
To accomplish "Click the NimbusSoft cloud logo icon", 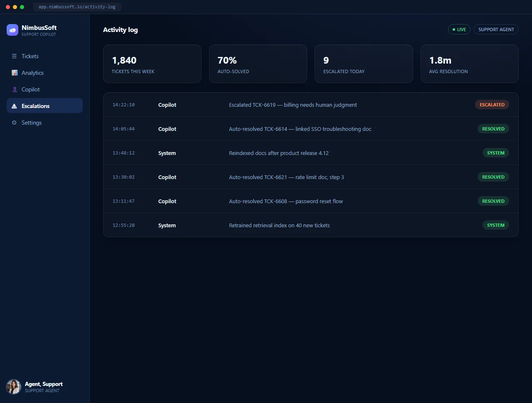I will (x=12, y=30).
